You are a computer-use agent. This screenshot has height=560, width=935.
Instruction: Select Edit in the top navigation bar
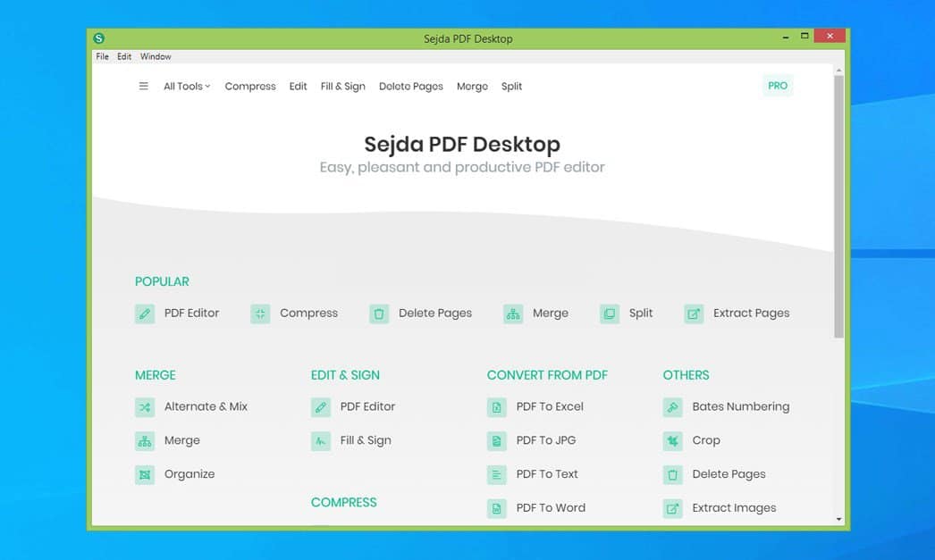(298, 87)
